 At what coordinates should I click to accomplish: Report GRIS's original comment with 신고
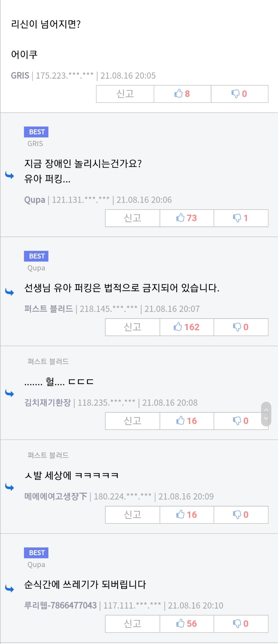tap(125, 94)
